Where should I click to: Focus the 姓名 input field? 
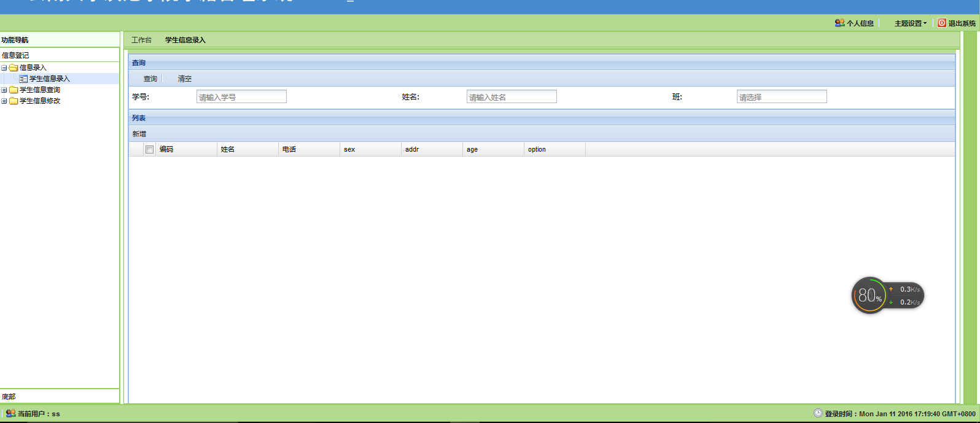[511, 97]
